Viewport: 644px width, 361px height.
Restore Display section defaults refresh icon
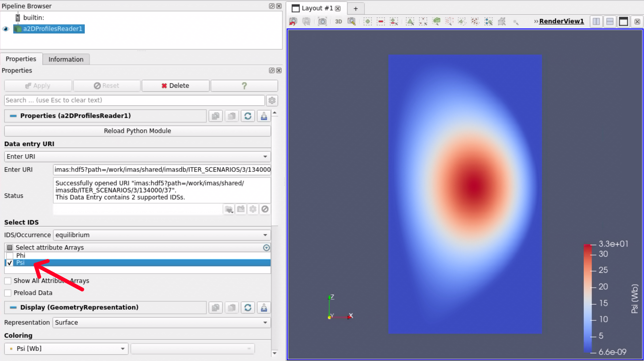click(x=248, y=308)
